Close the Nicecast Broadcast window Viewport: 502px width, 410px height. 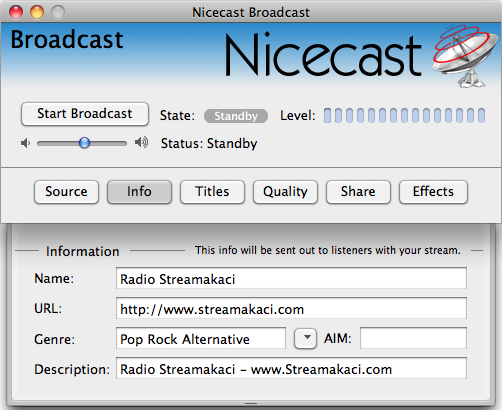[x=16, y=12]
